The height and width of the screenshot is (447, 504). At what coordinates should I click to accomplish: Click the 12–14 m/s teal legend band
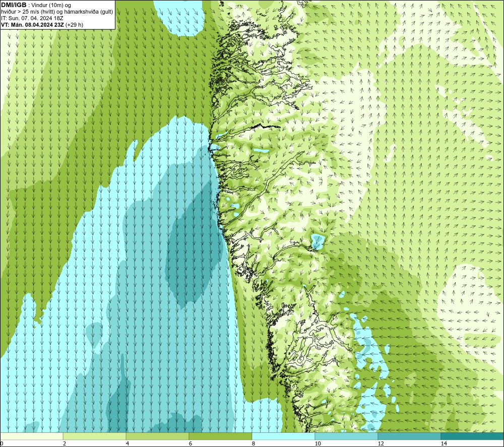(x=409, y=436)
